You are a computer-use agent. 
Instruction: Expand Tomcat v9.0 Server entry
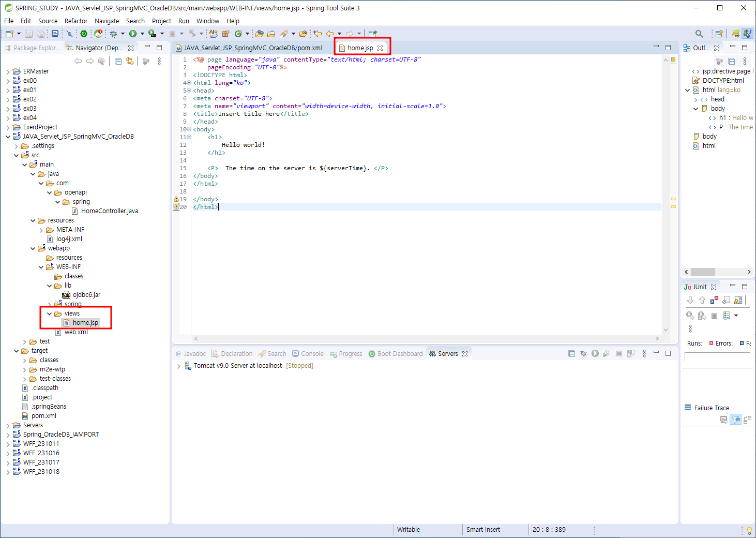tap(179, 366)
